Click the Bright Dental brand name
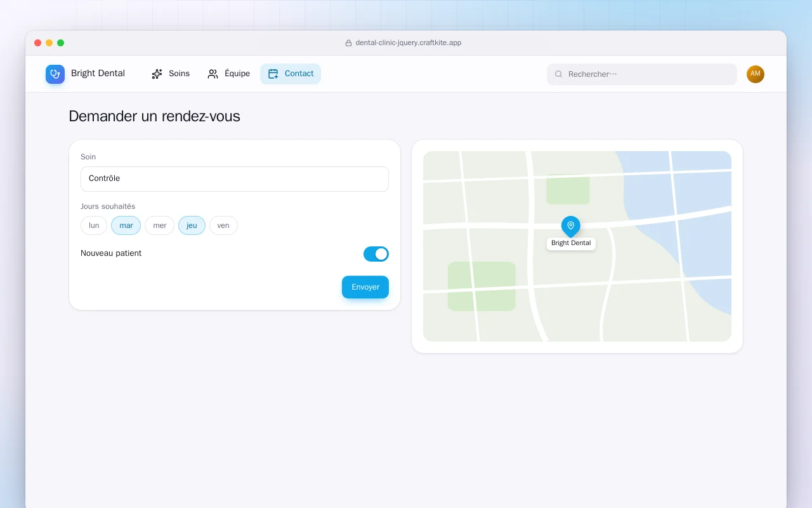Viewport: 812px width, 508px height. [98, 74]
